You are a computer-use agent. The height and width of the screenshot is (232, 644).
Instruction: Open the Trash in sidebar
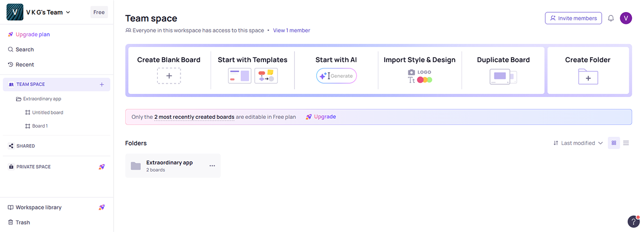point(23,222)
